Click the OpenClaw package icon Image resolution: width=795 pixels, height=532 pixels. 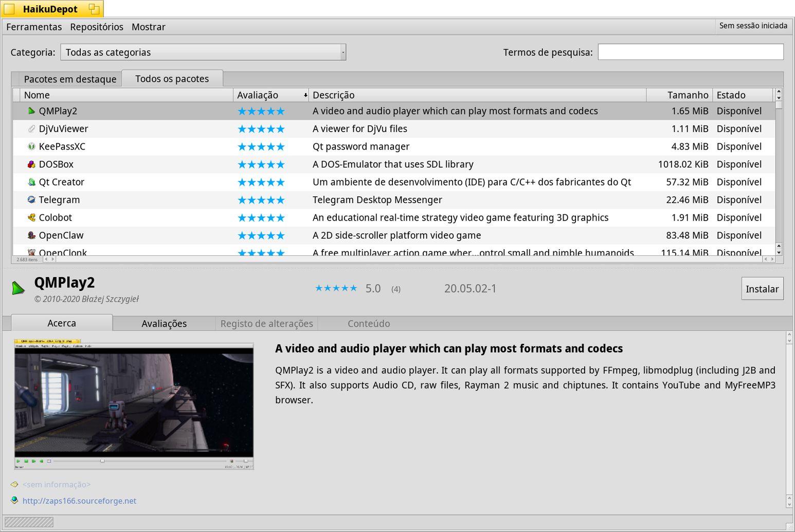click(x=31, y=235)
